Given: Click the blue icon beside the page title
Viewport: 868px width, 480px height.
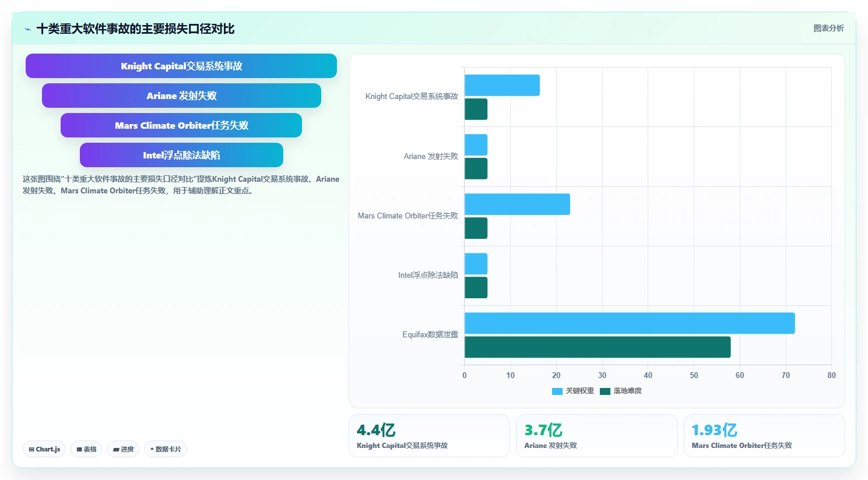Looking at the screenshot, I should coord(27,29).
